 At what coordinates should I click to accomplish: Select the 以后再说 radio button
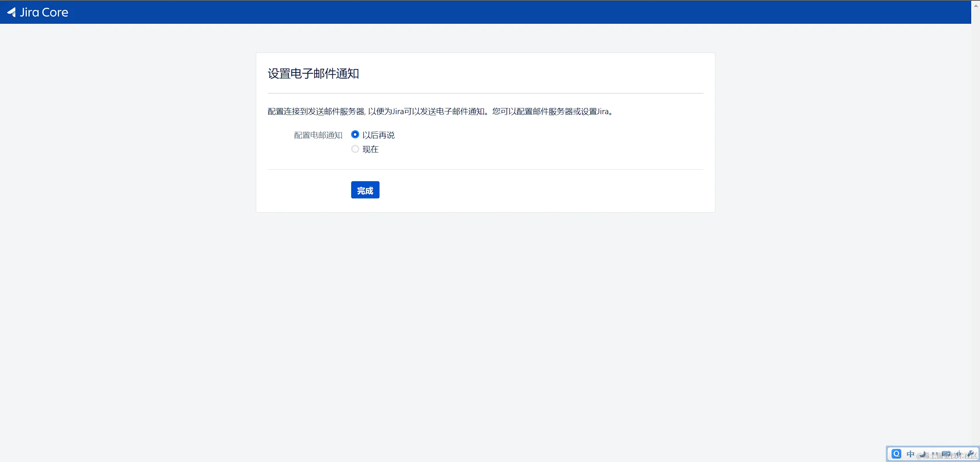[355, 134]
